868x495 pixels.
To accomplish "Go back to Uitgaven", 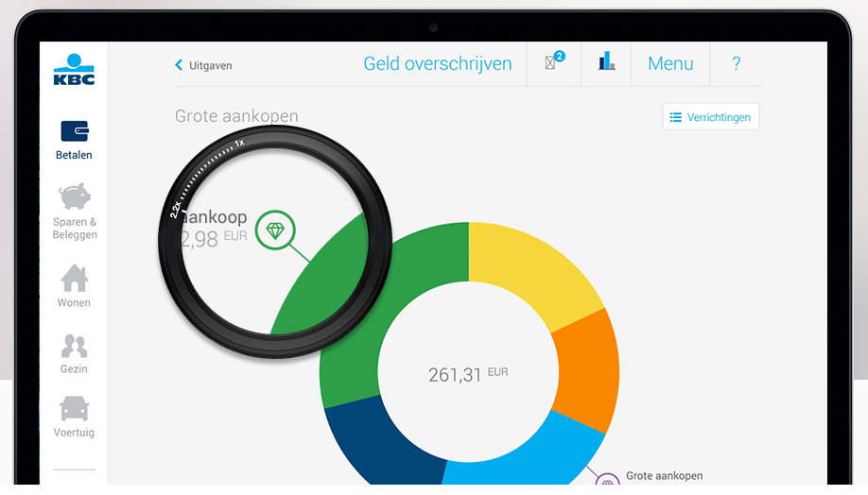I will (x=203, y=65).
